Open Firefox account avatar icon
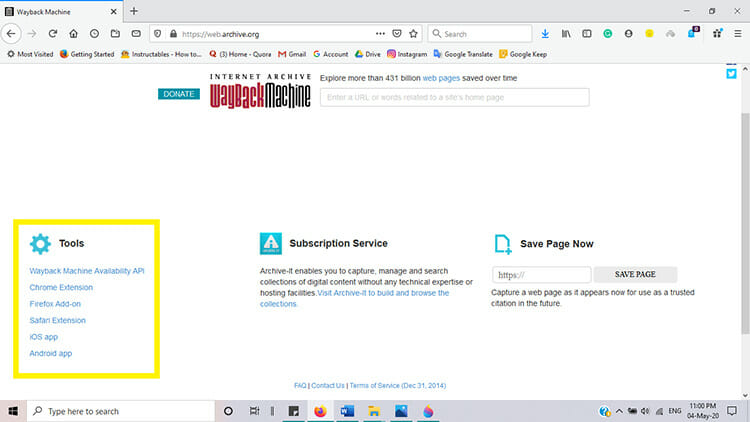 (x=629, y=34)
